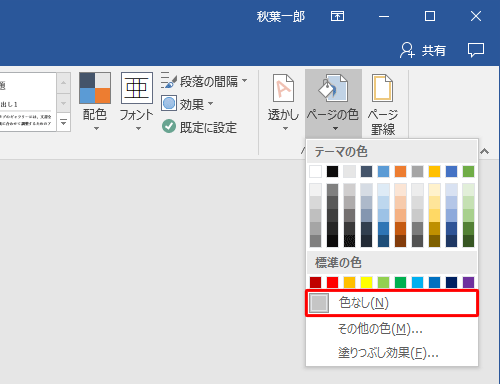Choose 塗りつぶし効果(F)... menu item

[392, 352]
